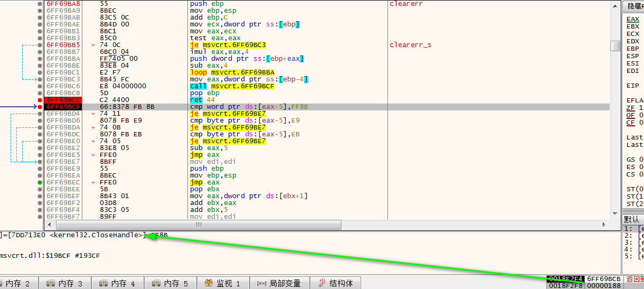Select the ESI register
The width and height of the screenshot is (644, 289).
[632, 63]
